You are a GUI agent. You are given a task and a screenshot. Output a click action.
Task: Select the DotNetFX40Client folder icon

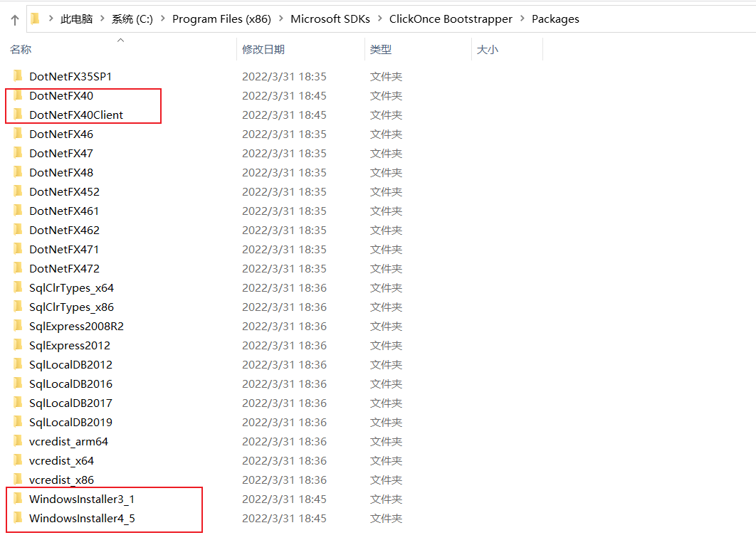click(18, 115)
